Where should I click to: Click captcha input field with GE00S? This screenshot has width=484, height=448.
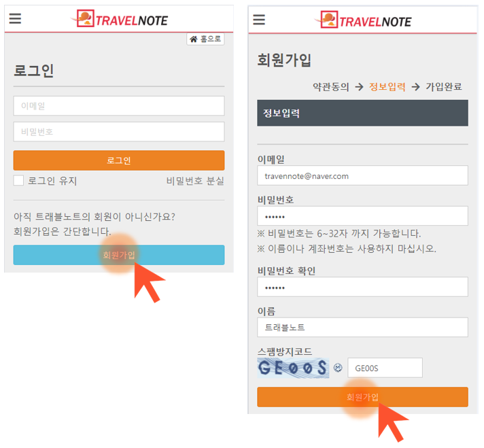pyautogui.click(x=385, y=368)
